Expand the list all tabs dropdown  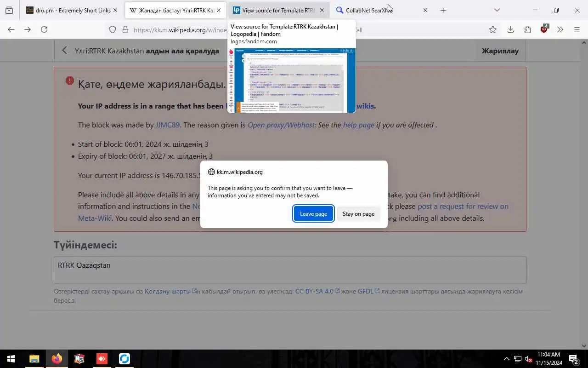point(497,10)
